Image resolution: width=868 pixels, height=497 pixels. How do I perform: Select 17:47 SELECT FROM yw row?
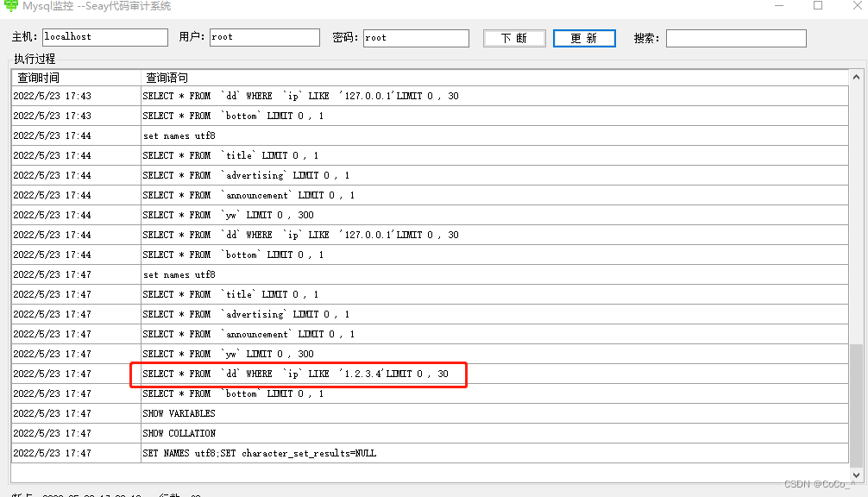[x=431, y=354]
